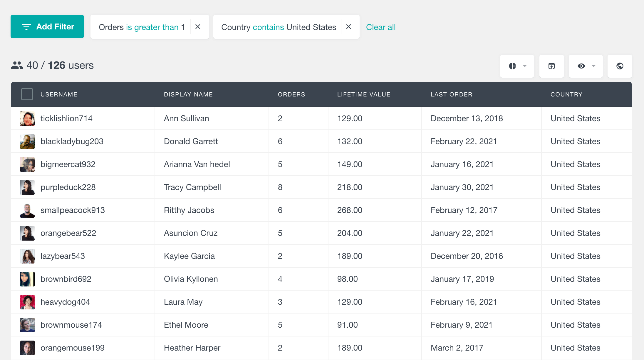Remove the Country contains United States filter

(x=349, y=27)
